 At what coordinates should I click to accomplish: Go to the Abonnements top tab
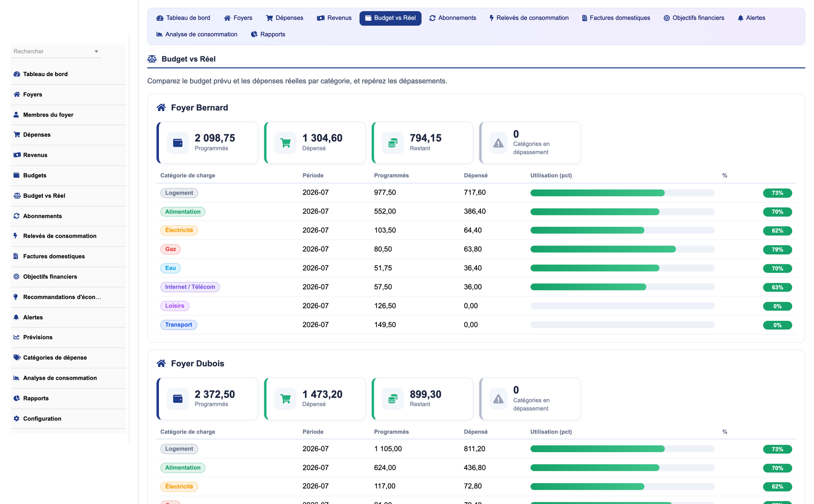[453, 18]
